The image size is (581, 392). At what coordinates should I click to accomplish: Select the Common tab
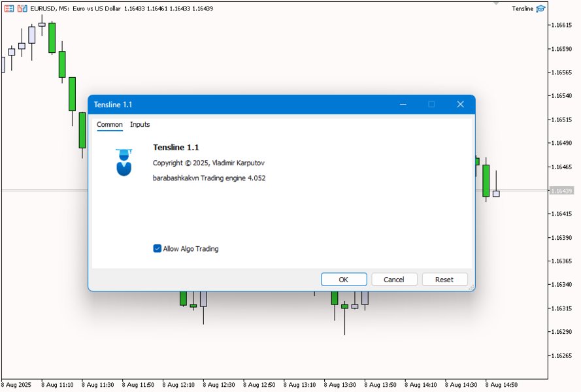(110, 125)
